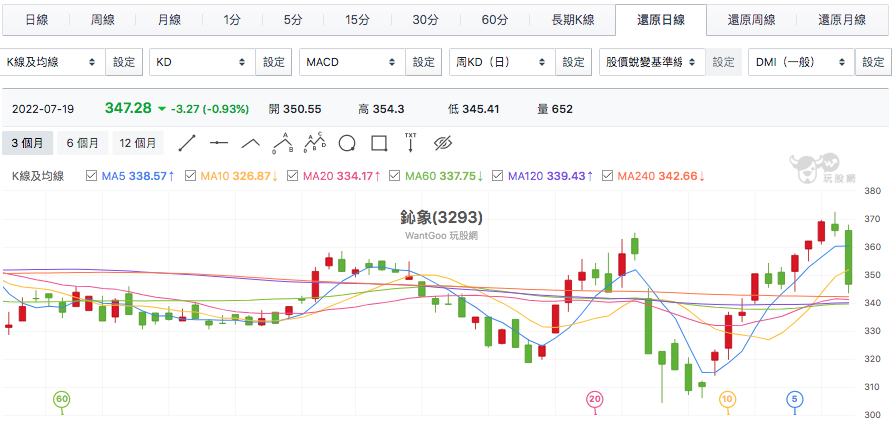The height and width of the screenshot is (421, 894).
Task: Click the 開 350.55 open price text
Action: tap(295, 109)
